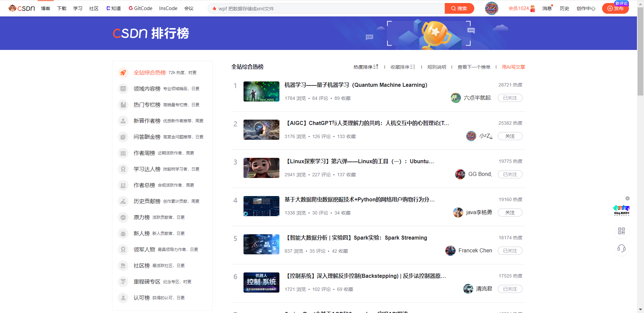Viewport: 644px width, 313px height.
Task: Toggle follow for author 小ᶻZ
Action: click(x=510, y=136)
